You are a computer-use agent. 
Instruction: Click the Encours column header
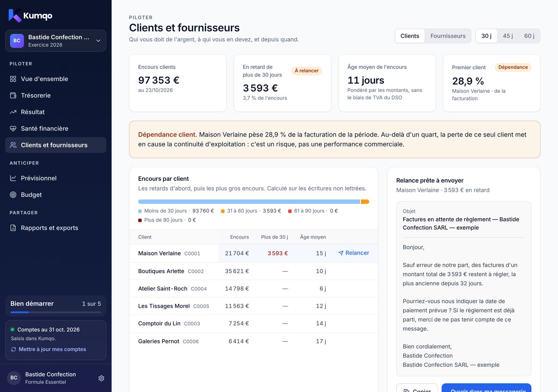[x=240, y=237]
